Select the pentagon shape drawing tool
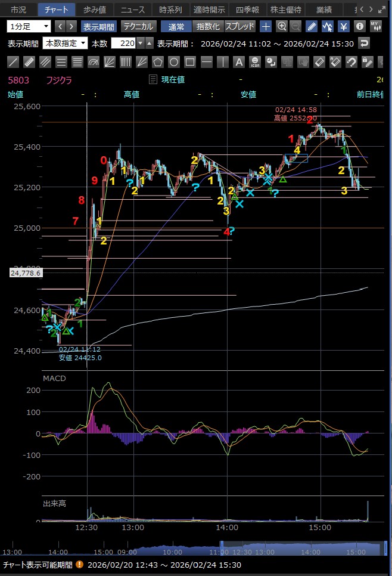Screen dimensions: 392x576 (158, 61)
